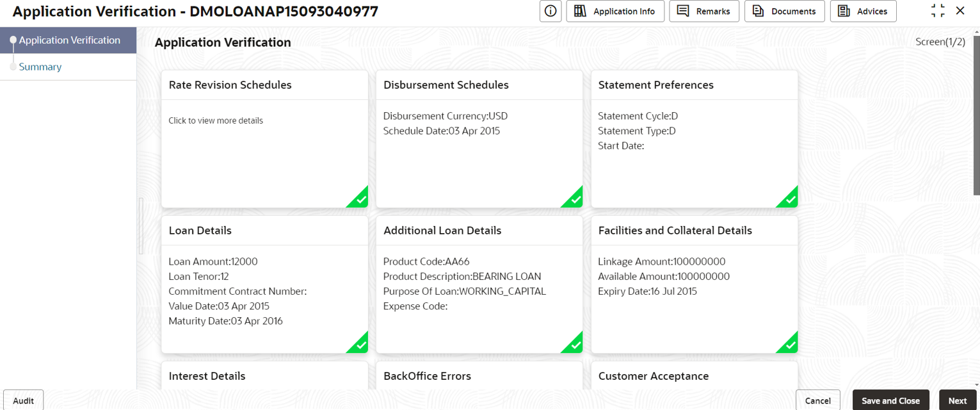Image resolution: width=980 pixels, height=410 pixels.
Task: Open the Application Info panel
Action: [x=615, y=11]
